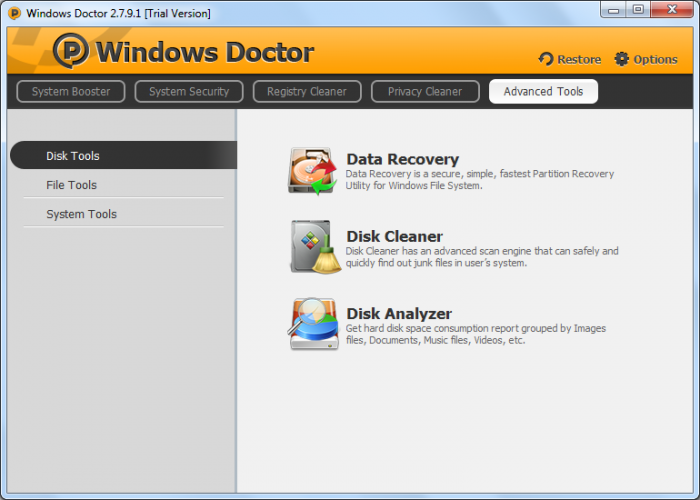Close the Windows Doctor window
The height and width of the screenshot is (500, 700).
[x=672, y=9]
